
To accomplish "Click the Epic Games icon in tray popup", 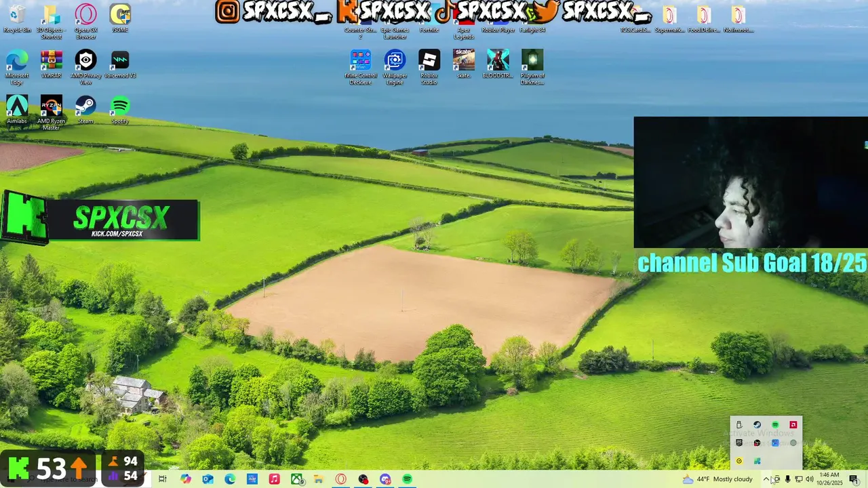I will coord(739,443).
